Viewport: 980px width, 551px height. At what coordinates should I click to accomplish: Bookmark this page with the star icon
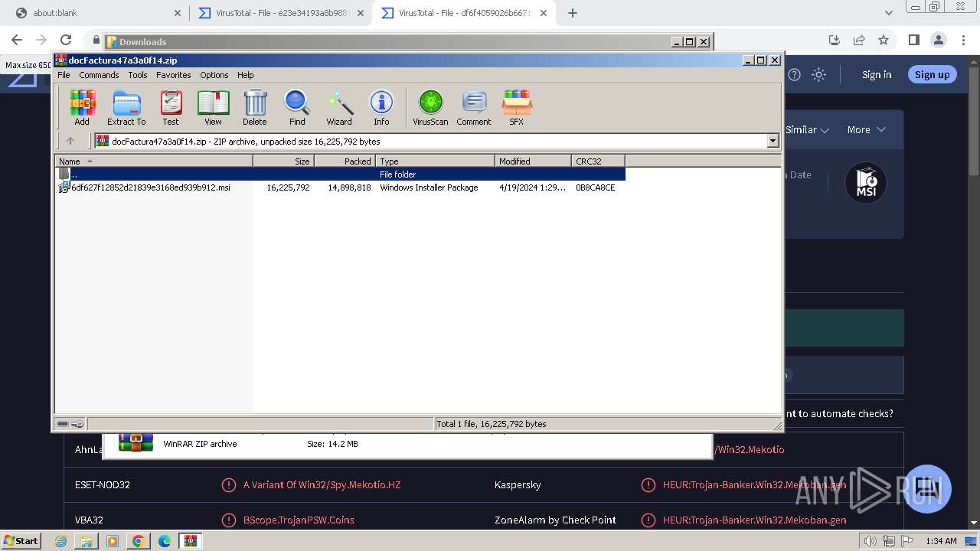coord(884,40)
